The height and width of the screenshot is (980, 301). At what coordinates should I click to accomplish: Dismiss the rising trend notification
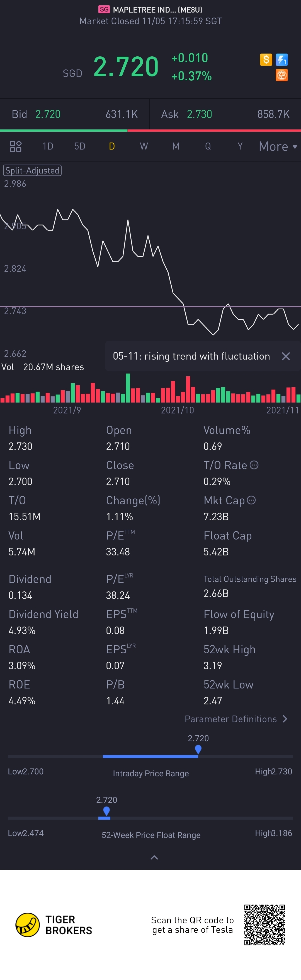click(286, 356)
